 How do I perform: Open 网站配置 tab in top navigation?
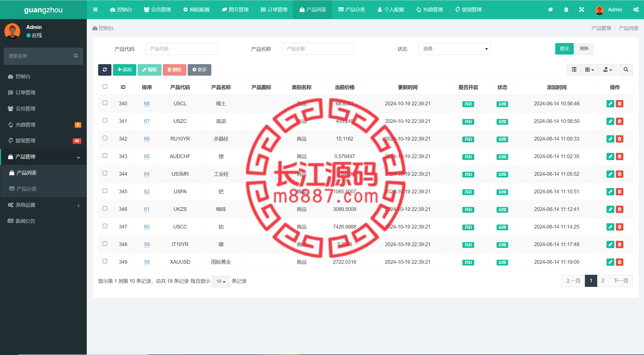[x=196, y=10]
